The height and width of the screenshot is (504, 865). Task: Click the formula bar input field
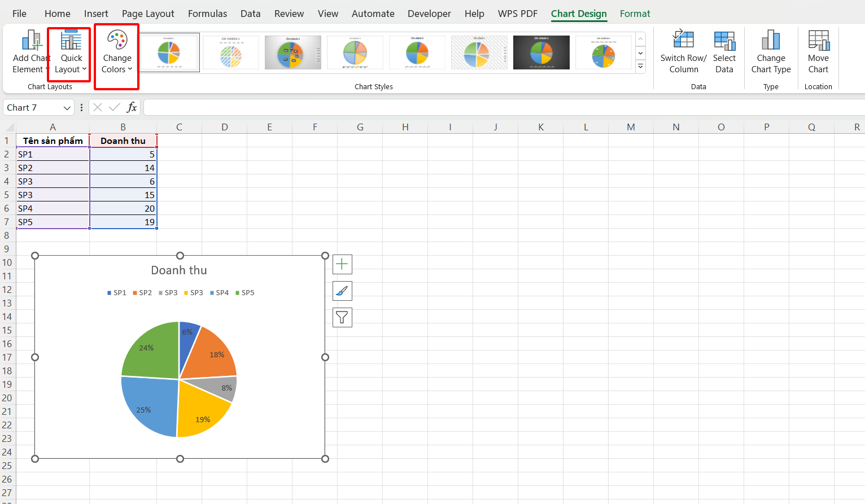pos(503,107)
